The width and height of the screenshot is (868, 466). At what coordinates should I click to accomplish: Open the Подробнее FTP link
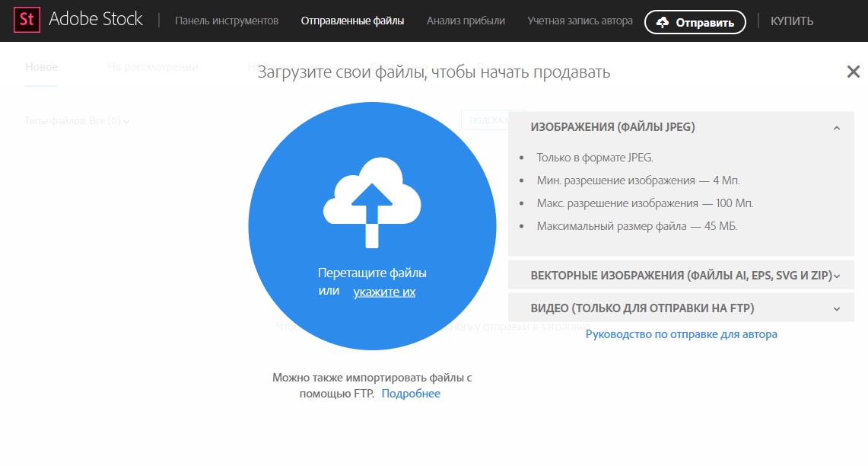(411, 394)
